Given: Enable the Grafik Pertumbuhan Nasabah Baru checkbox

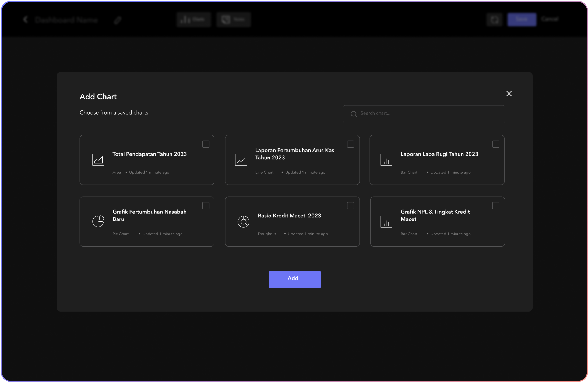Looking at the screenshot, I should pyautogui.click(x=206, y=206).
